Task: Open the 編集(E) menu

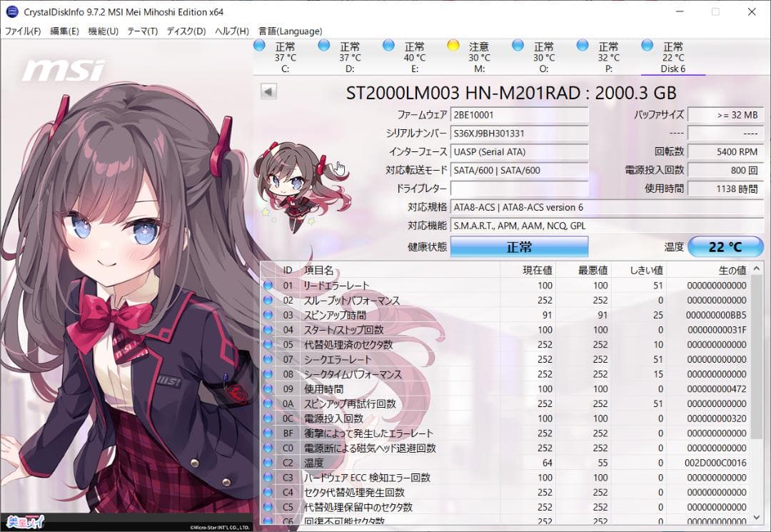Action: [x=64, y=31]
